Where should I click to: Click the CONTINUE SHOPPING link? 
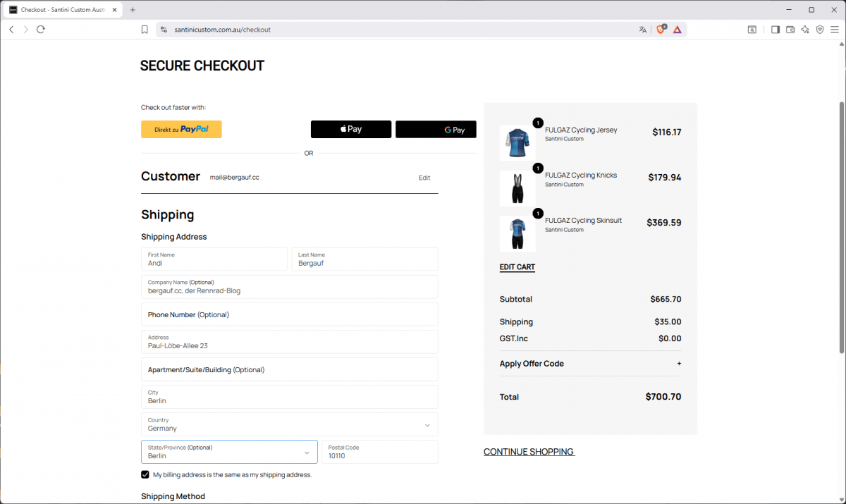pos(529,452)
